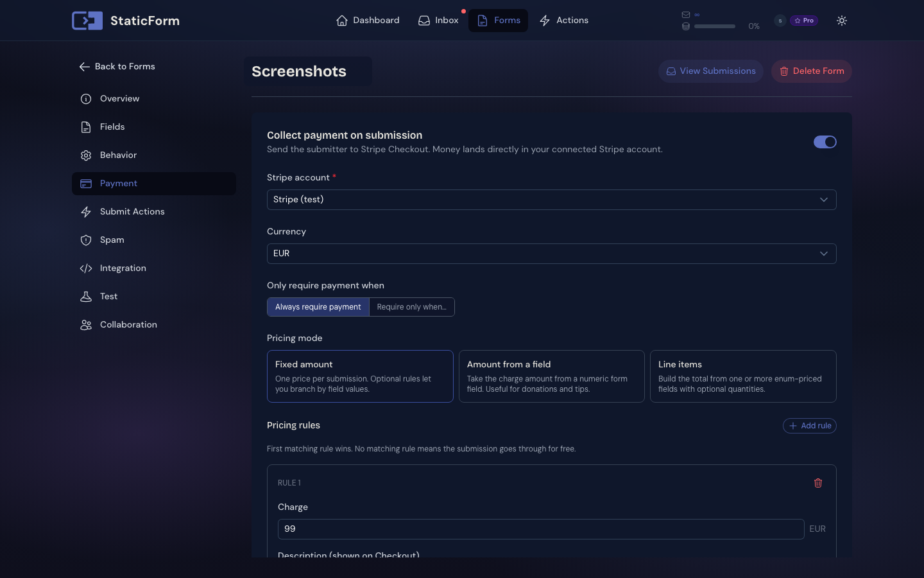Click the View Submissions button
This screenshot has height=578, width=924.
(711, 71)
